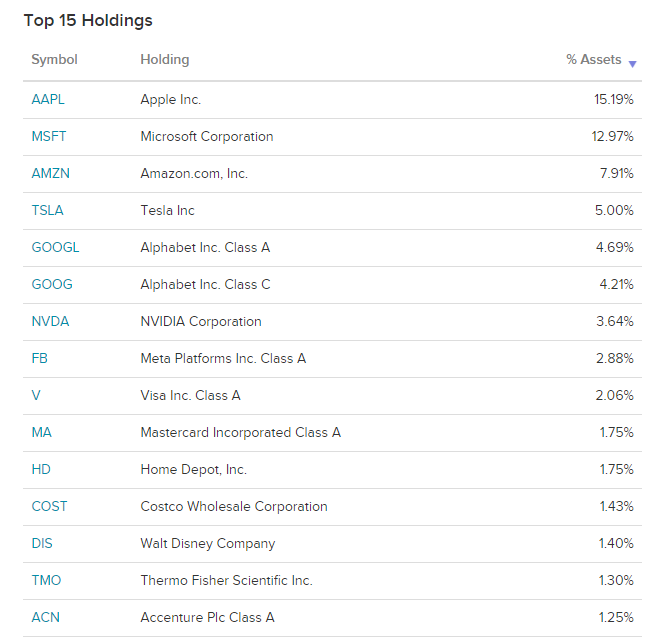Click the Holding column header
Viewport: 667px width, 643px height.
click(164, 60)
